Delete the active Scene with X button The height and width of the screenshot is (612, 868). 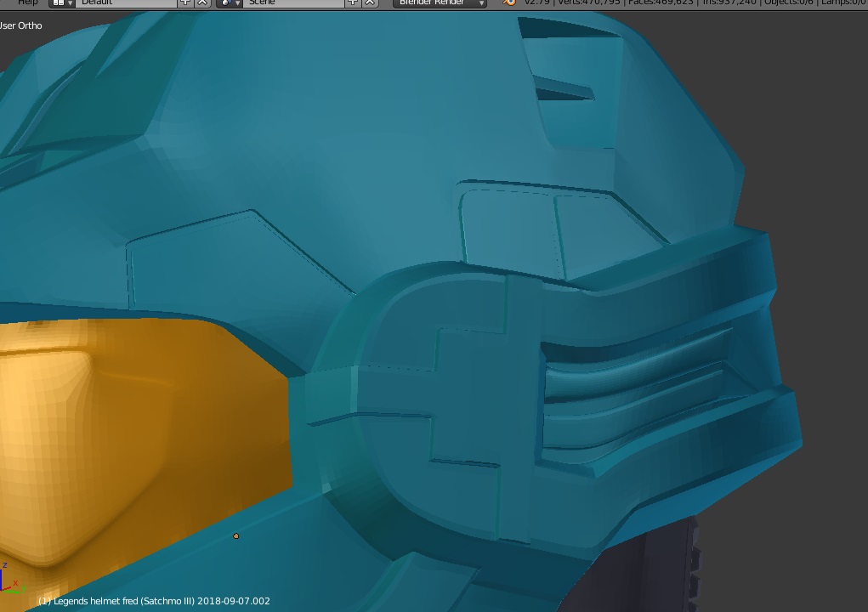coord(370,3)
